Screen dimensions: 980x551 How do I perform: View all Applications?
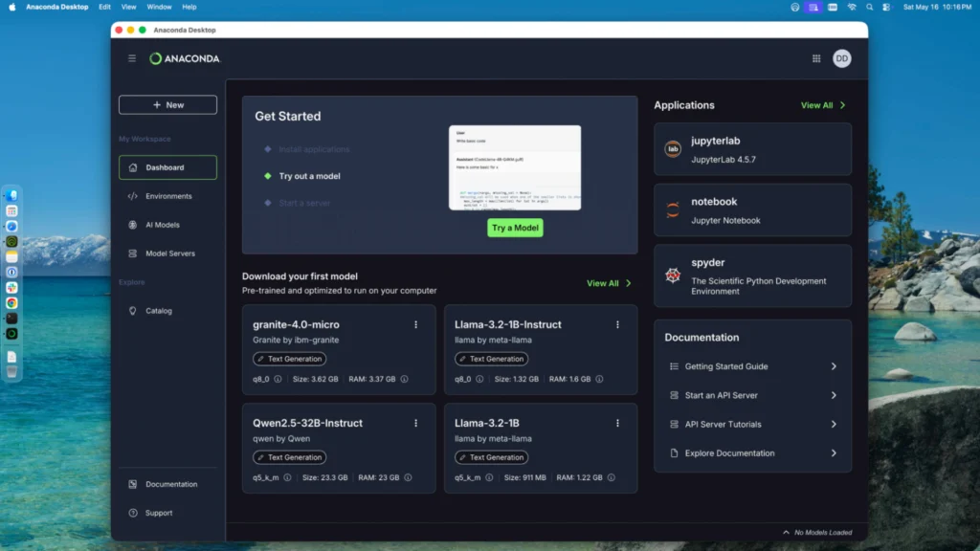click(x=822, y=105)
